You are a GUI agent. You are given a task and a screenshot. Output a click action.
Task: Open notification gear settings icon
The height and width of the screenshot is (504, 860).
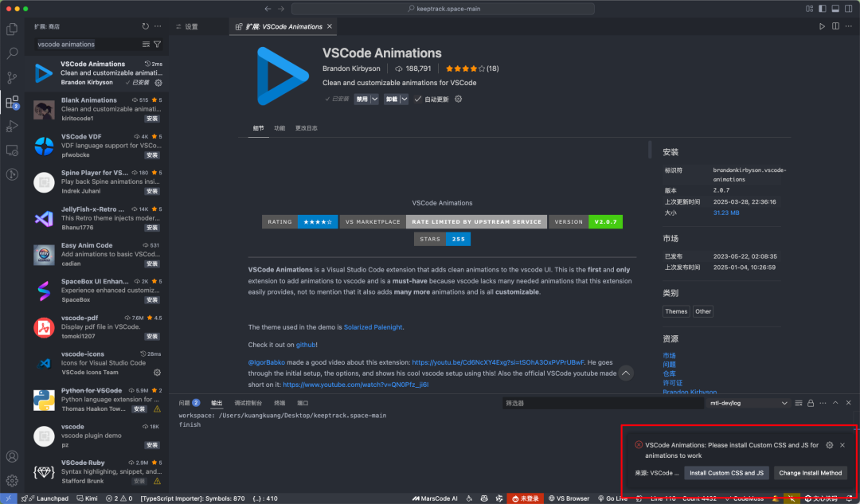[829, 445]
